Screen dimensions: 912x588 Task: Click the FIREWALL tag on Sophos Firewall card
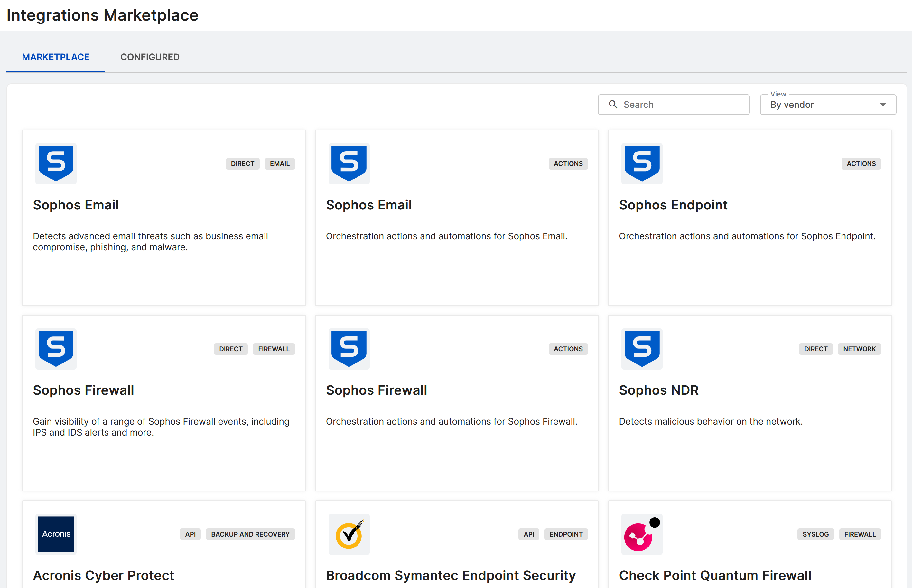[274, 349]
